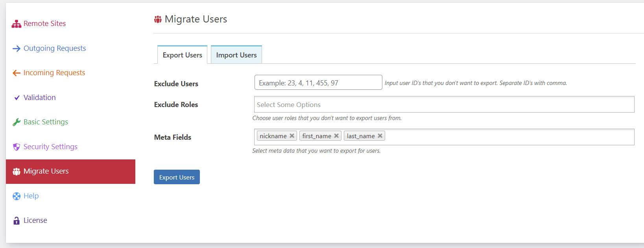
Task: Switch to the Import Users tab
Action: click(x=236, y=55)
